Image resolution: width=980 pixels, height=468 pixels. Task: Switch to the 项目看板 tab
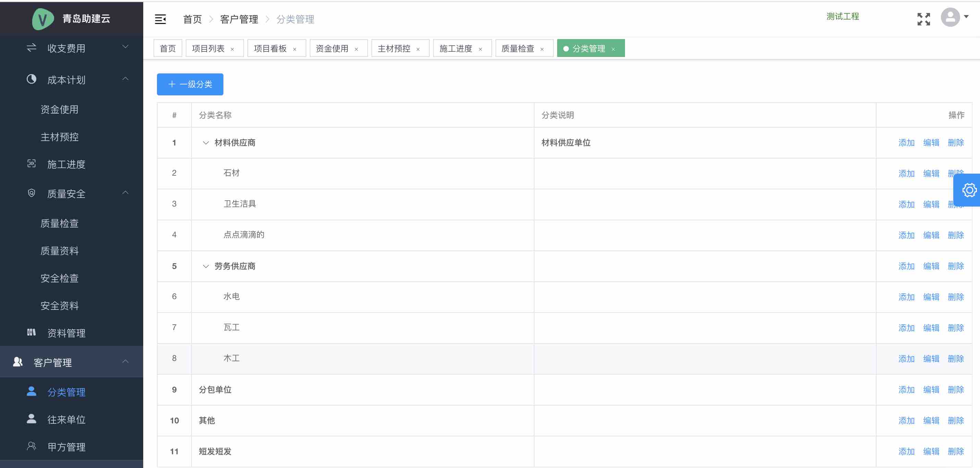(x=270, y=49)
